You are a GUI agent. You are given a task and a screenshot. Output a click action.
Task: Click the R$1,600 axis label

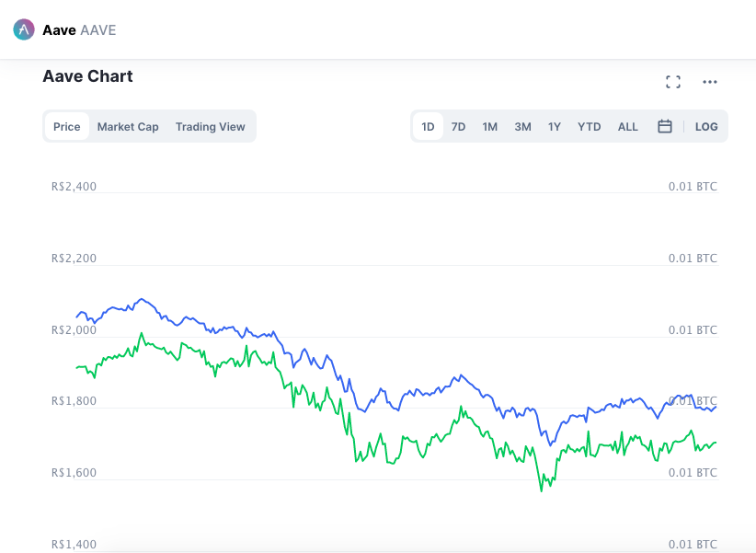tap(74, 472)
